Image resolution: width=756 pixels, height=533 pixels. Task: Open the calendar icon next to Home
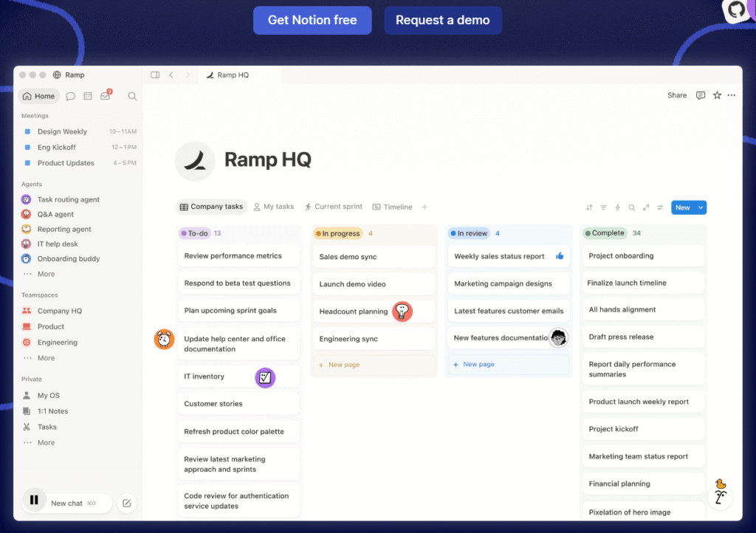click(x=88, y=96)
